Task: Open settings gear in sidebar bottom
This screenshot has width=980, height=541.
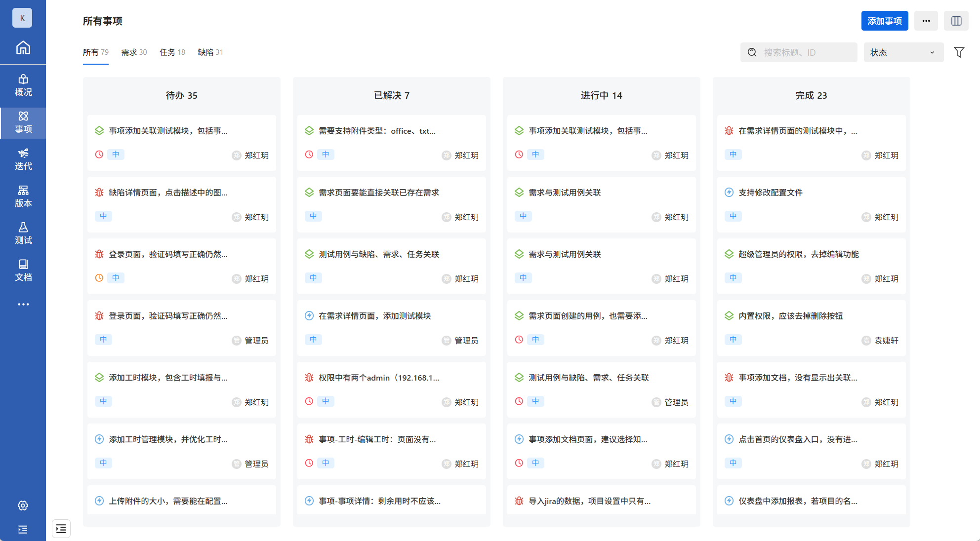Action: coord(23,505)
